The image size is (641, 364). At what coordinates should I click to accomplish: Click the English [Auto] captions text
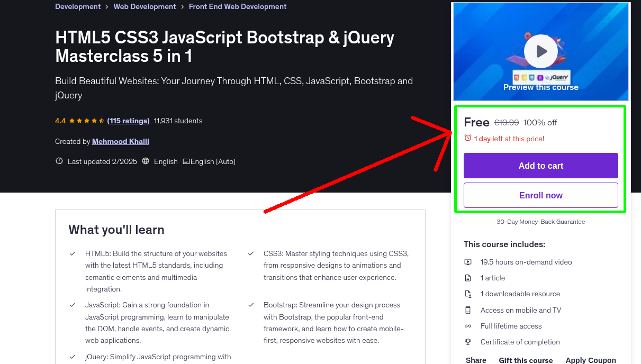pos(213,161)
